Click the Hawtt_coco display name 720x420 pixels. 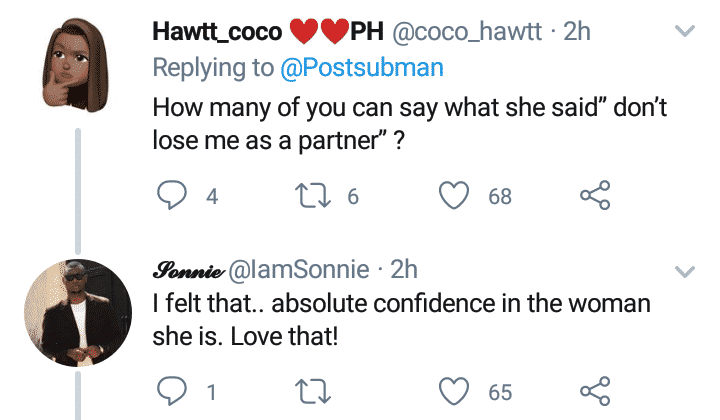click(216, 32)
